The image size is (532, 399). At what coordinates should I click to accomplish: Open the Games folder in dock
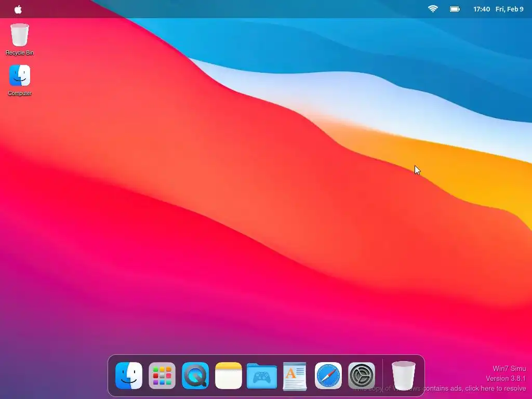tap(262, 376)
